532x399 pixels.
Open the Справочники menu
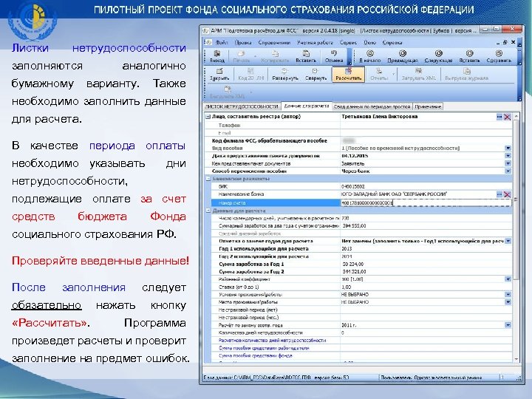pyautogui.click(x=274, y=42)
